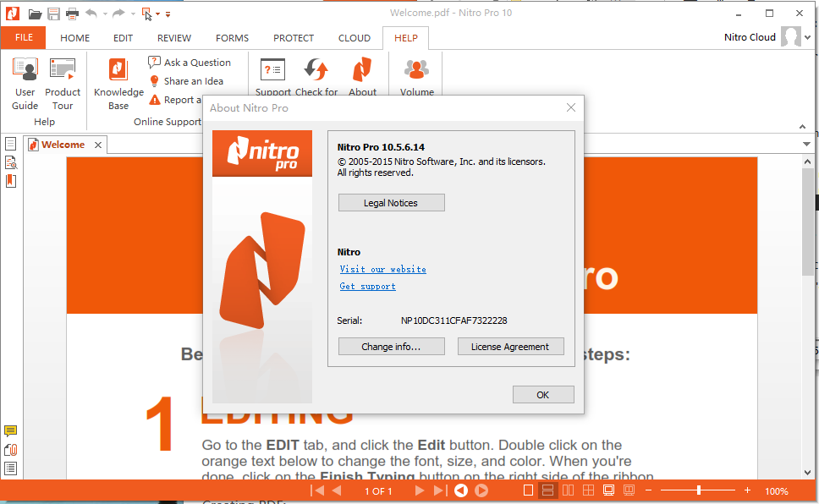Open the FILE menu
The width and height of the screenshot is (819, 504).
(24, 38)
